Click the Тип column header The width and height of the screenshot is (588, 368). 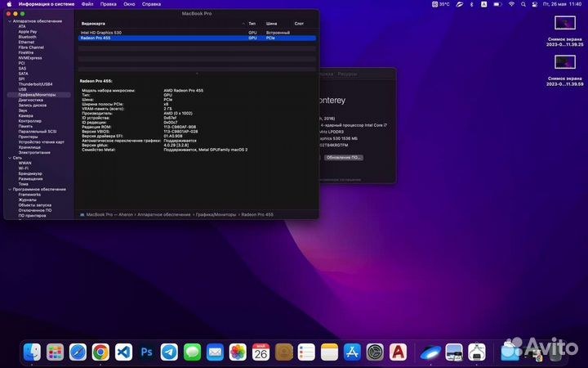252,24
